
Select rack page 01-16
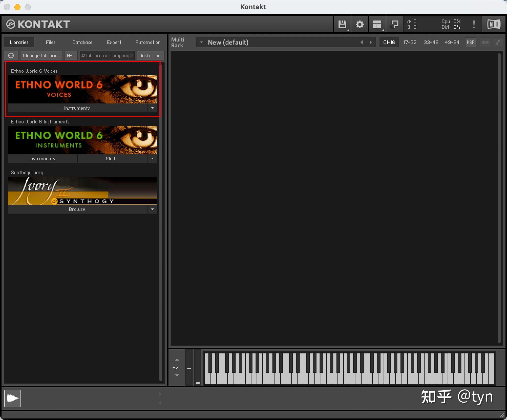click(389, 42)
